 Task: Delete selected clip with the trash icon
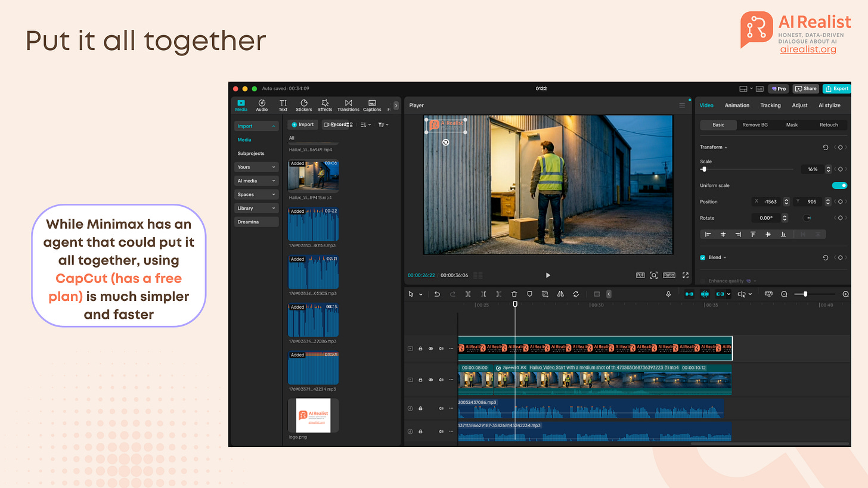point(514,294)
